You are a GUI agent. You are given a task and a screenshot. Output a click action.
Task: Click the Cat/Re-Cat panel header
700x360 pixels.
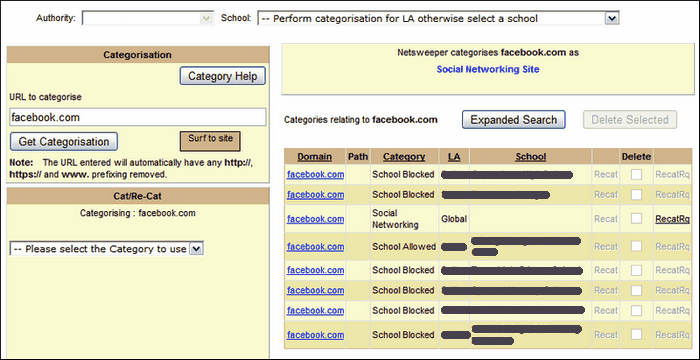138,196
